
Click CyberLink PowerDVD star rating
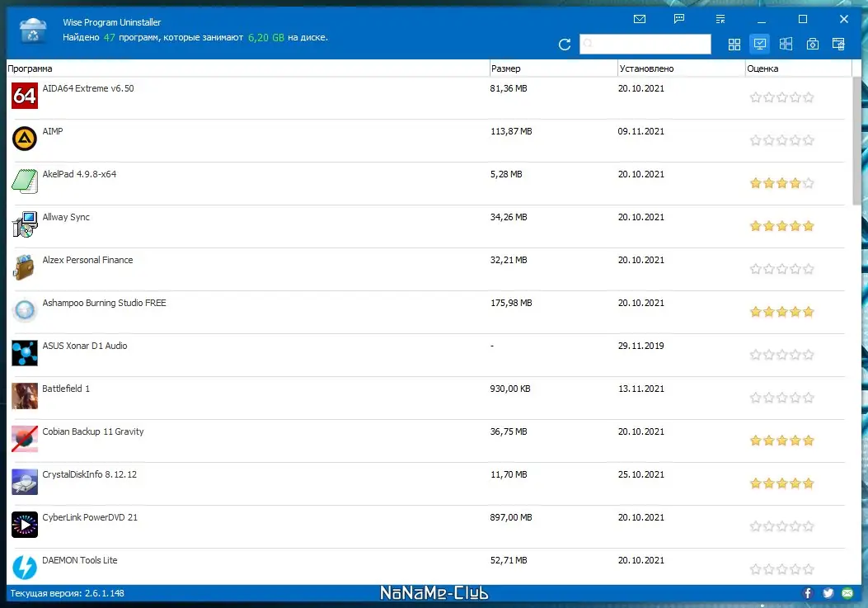(781, 526)
